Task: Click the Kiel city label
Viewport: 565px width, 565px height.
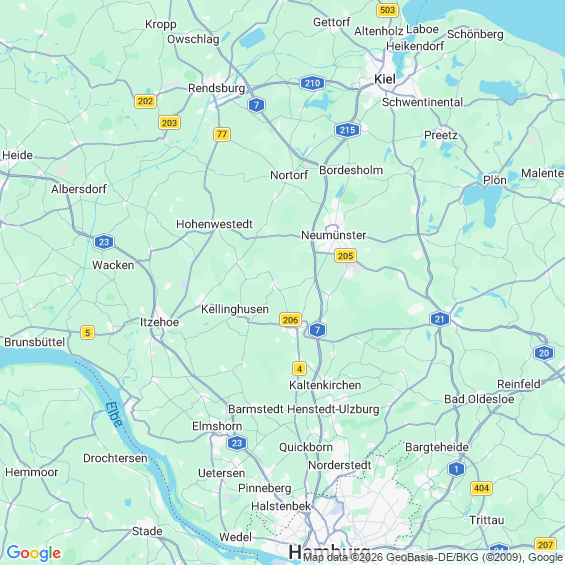Action: tap(385, 79)
